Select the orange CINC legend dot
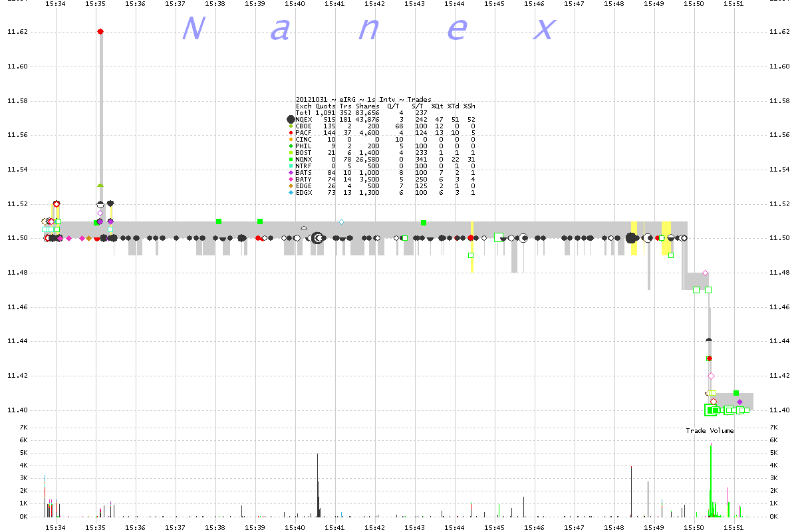The height and width of the screenshot is (532, 798). tap(291, 140)
